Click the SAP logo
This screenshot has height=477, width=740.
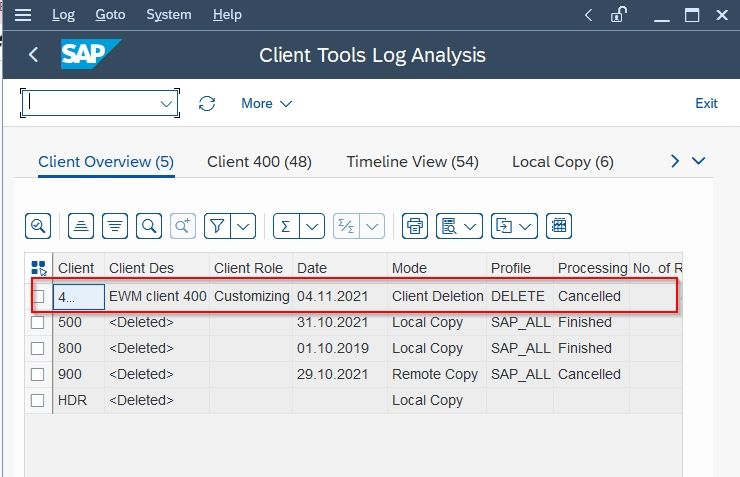click(x=91, y=54)
